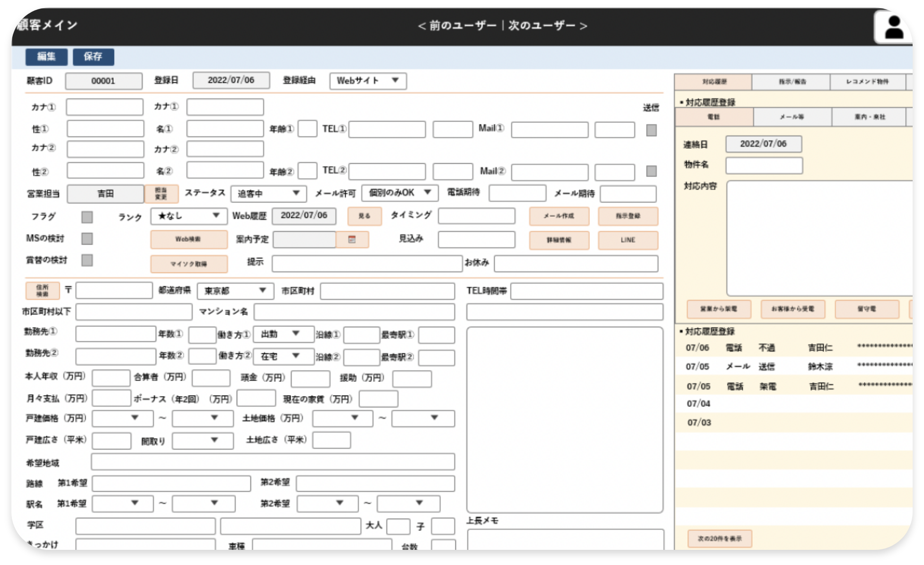
Task: Open the 案内予定 calendar picker icon
Action: 352,239
